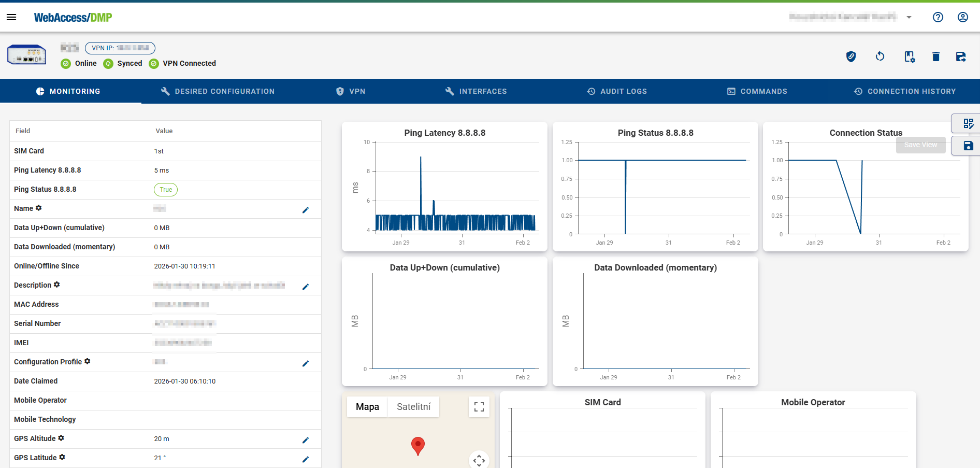Click the WebAccess/DMP logo link
This screenshot has width=980, height=468.
pos(73,18)
